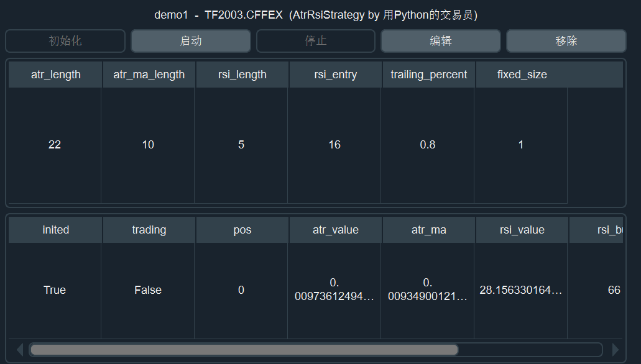Click the rsi_entry column header
The height and width of the screenshot is (364, 641).
click(x=335, y=75)
